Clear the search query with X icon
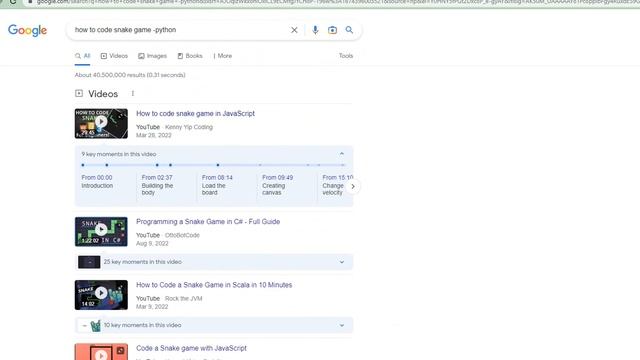640x360 pixels. click(294, 30)
